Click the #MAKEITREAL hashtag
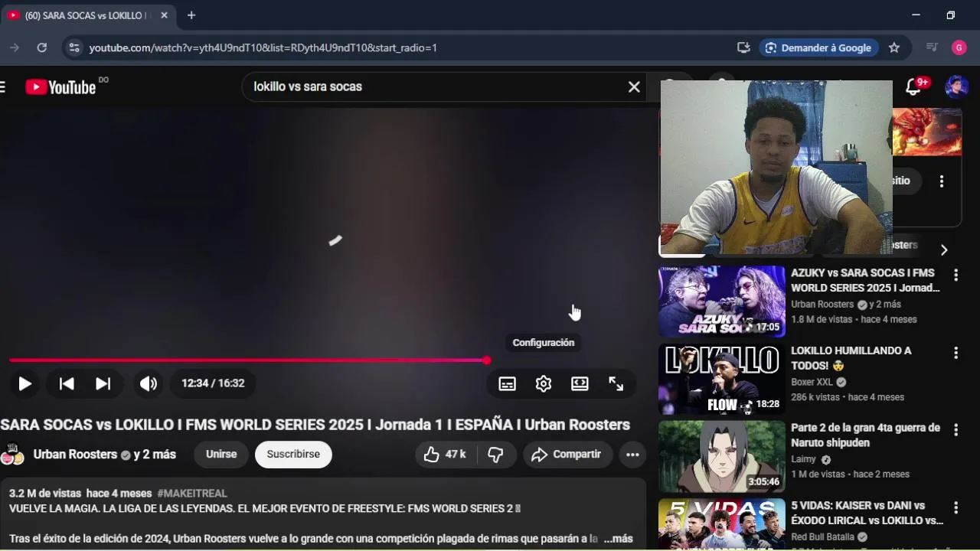This screenshot has height=551, width=980. 192,494
